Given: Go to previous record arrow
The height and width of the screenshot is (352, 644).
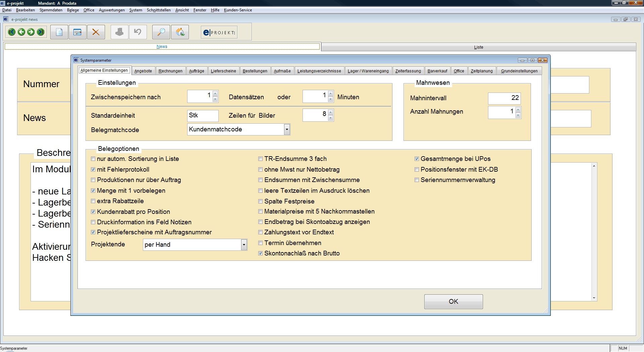Looking at the screenshot, I should pyautogui.click(x=21, y=32).
